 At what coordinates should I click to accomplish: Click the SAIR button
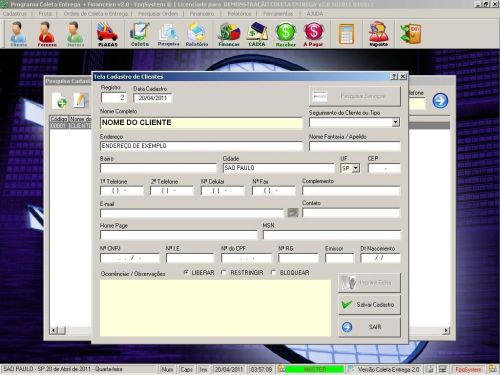coord(369,327)
